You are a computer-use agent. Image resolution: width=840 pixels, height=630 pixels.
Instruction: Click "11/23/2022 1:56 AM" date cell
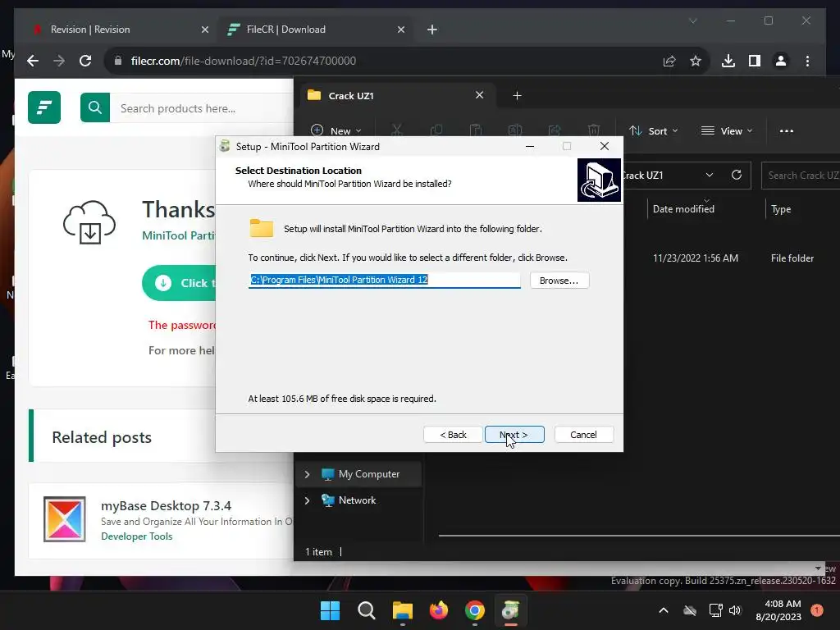696,258
